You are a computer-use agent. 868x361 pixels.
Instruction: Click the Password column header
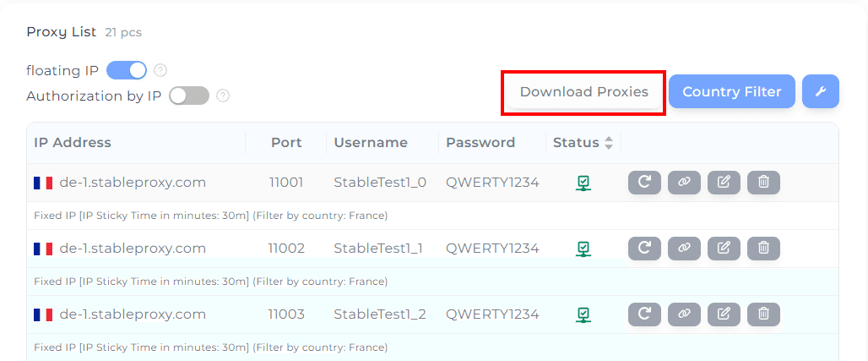(x=480, y=143)
